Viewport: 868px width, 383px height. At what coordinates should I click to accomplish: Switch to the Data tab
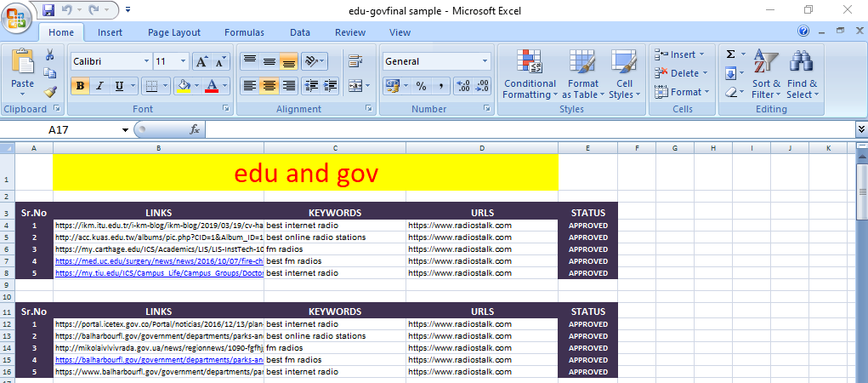[x=299, y=32]
